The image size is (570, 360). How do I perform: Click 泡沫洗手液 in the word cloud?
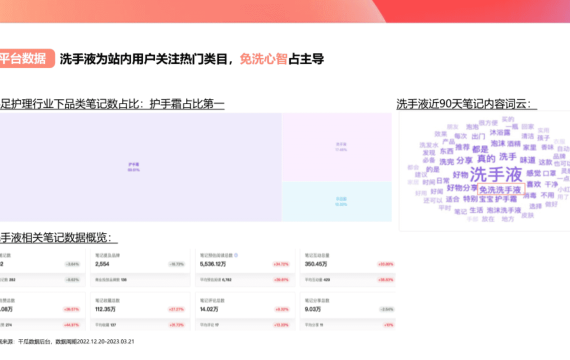[504, 210]
